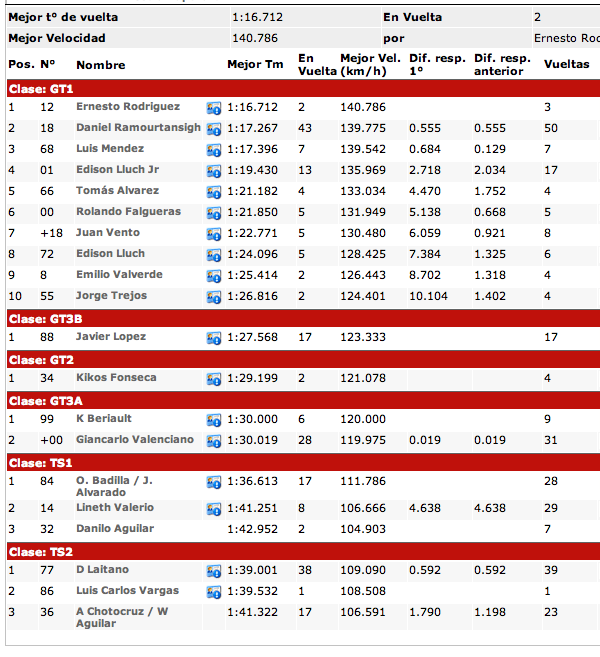Image resolution: width=600 pixels, height=657 pixels.
Task: Click info icon beside Ernesto Rodriguez
Action: (x=213, y=108)
